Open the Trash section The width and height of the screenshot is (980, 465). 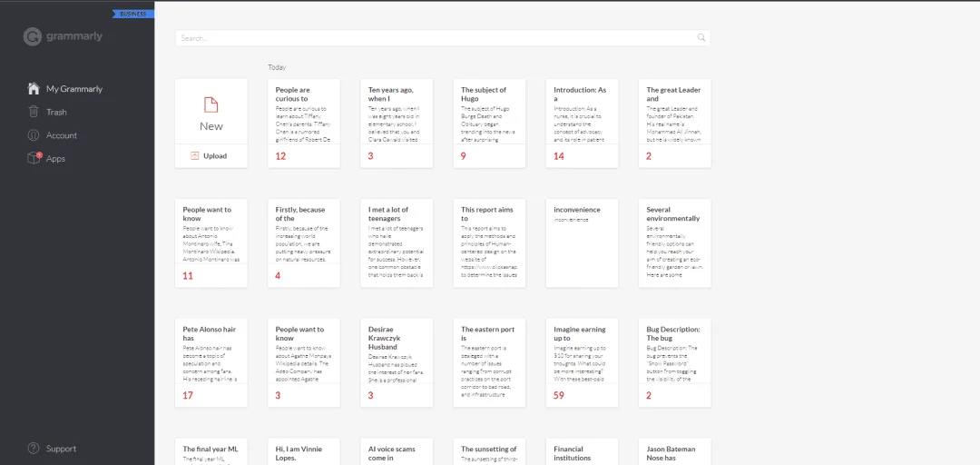[47, 112]
